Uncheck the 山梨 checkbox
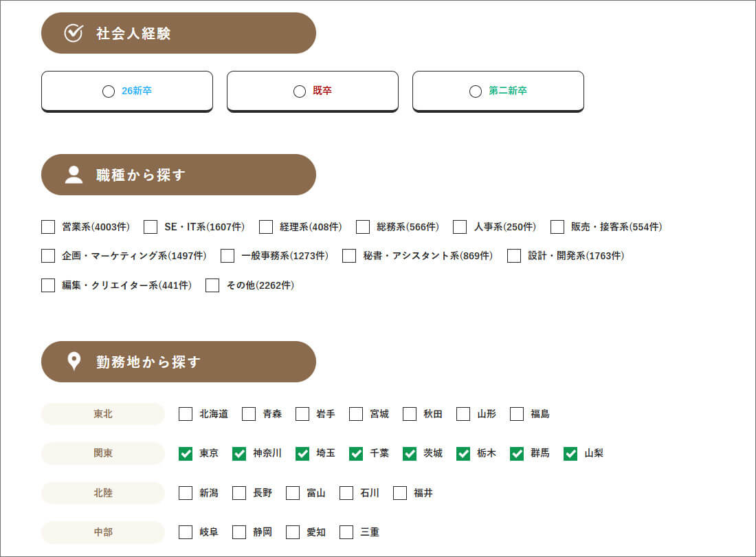Screen dimensions: 756x557 pos(570,454)
